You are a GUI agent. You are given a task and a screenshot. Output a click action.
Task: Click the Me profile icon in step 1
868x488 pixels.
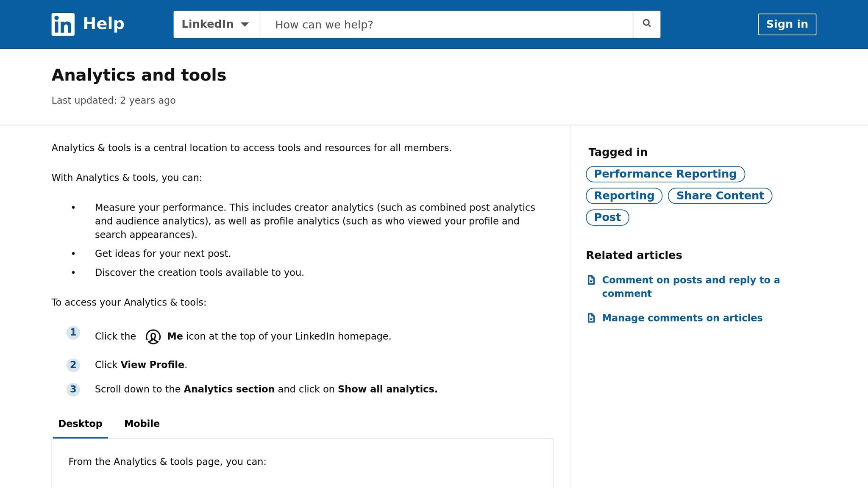153,336
